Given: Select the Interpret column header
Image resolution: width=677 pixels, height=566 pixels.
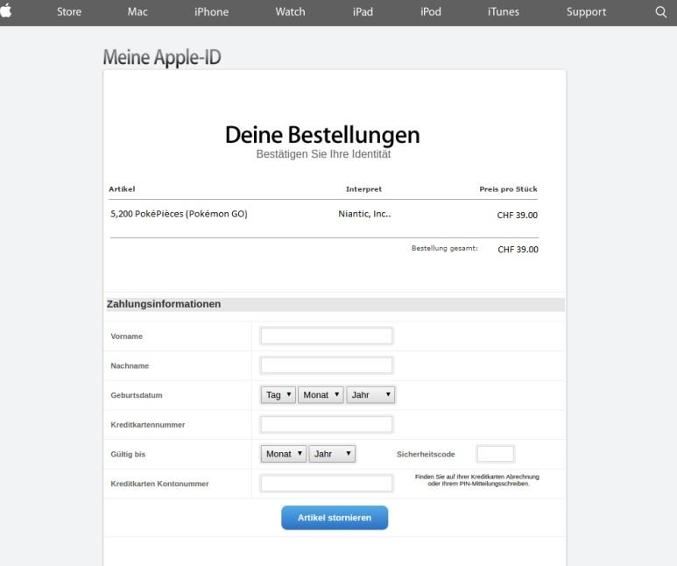Looking at the screenshot, I should click(364, 189).
